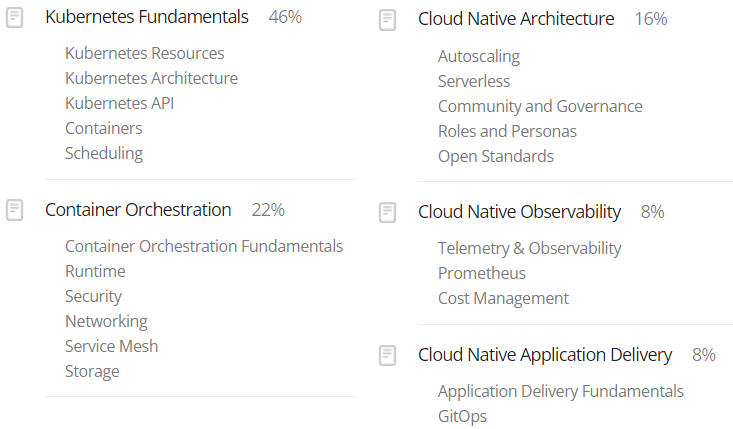Click the document icon beside Container Orchestration
The width and height of the screenshot is (733, 429).
click(14, 210)
